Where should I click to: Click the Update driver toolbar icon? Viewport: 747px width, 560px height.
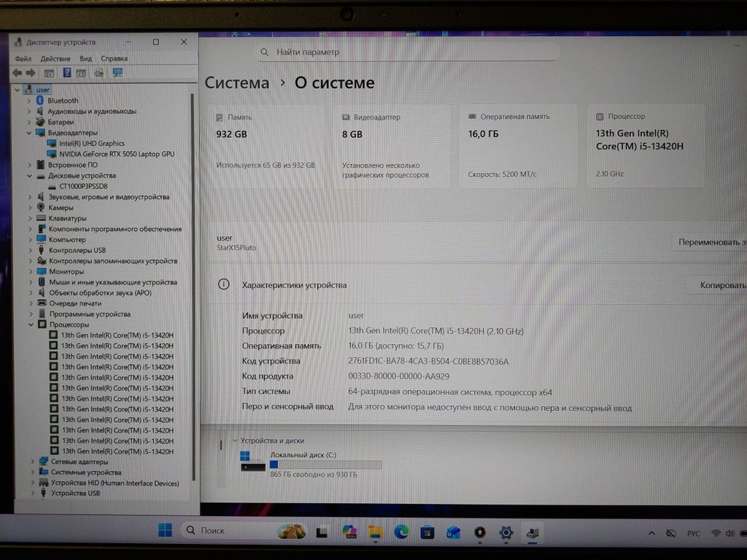click(x=99, y=73)
